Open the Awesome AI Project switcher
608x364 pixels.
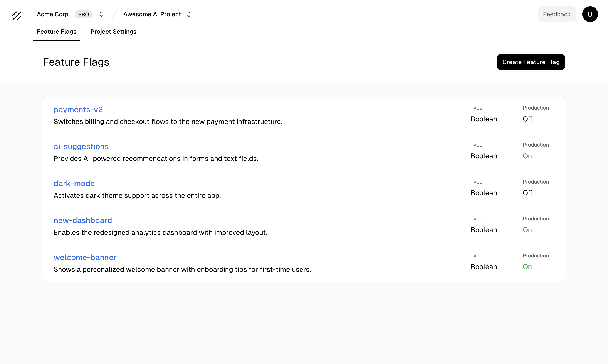[152, 14]
